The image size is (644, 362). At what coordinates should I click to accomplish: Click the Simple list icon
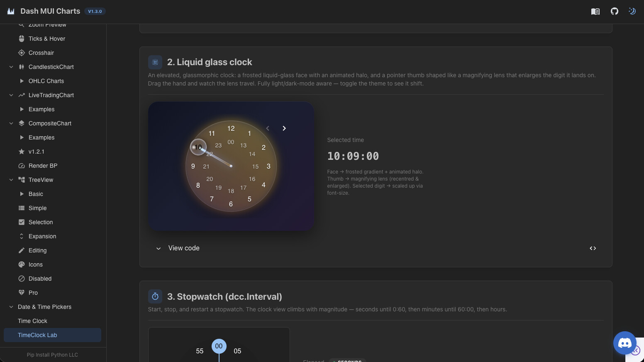pyautogui.click(x=22, y=208)
